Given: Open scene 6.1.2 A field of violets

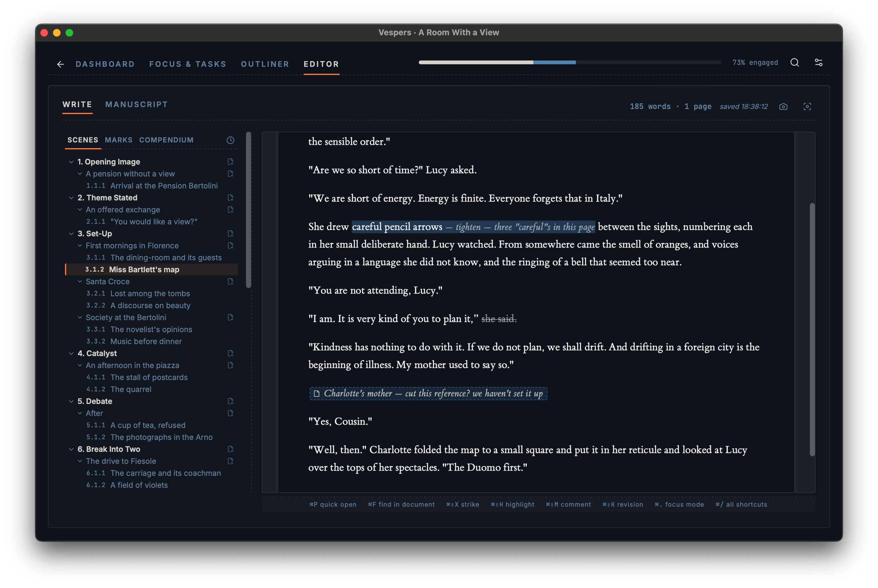Looking at the screenshot, I should pyautogui.click(x=127, y=485).
